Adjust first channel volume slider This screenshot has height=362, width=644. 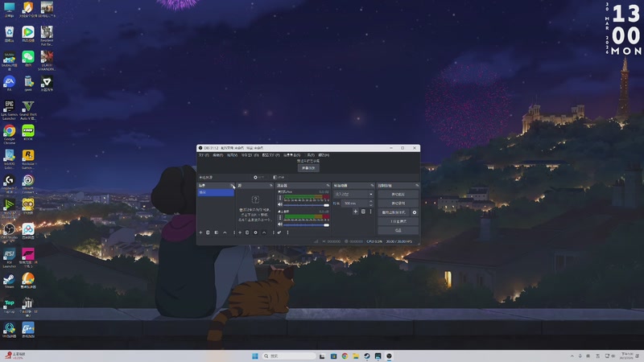coord(307,205)
